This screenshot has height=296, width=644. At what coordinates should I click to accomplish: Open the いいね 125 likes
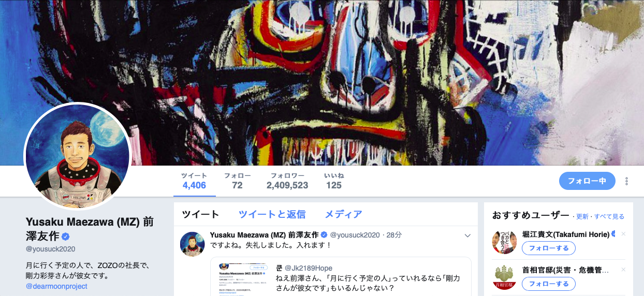pos(334,181)
